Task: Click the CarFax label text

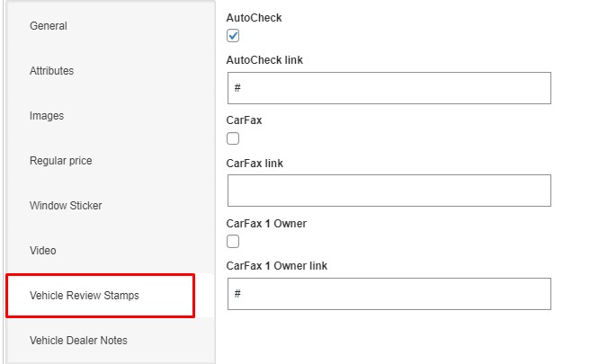Action: [244, 120]
